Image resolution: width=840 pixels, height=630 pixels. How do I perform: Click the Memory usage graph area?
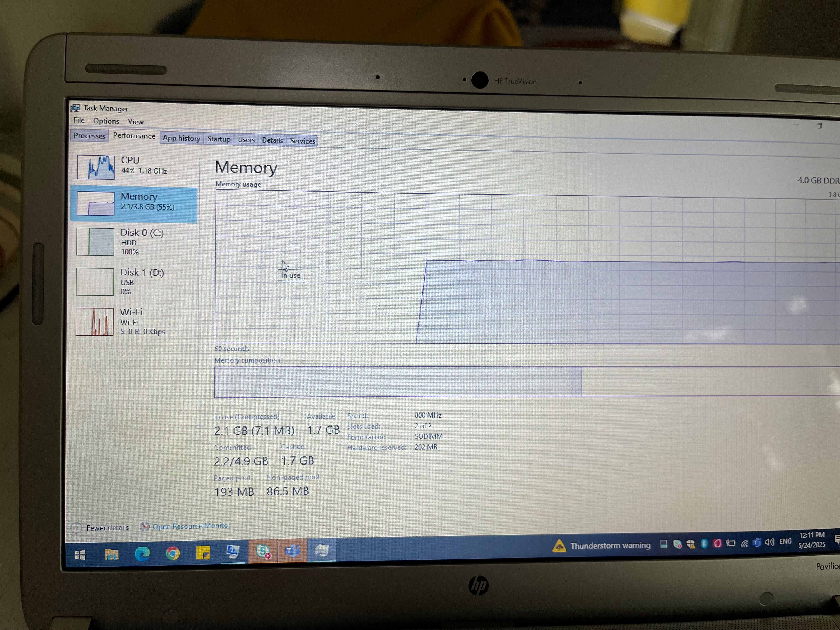[527, 267]
